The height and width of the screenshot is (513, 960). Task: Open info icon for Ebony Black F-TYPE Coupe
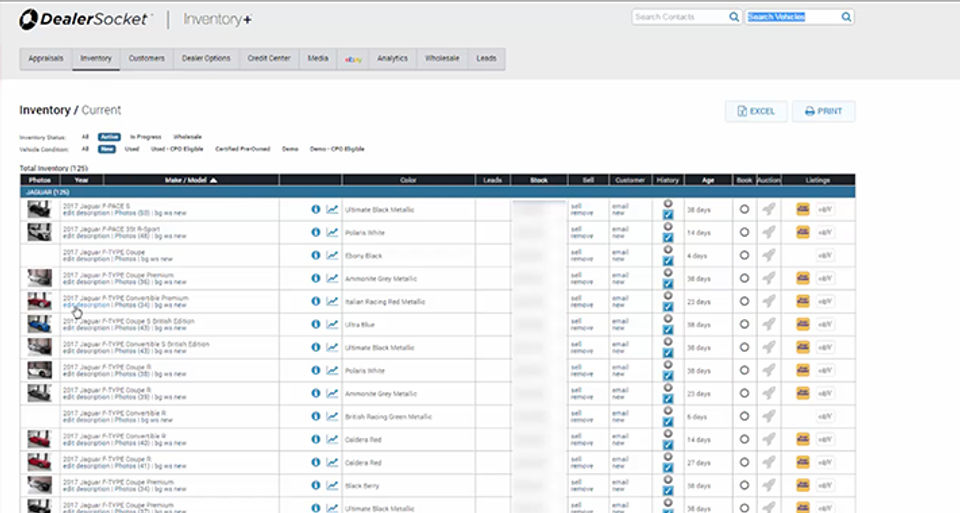click(x=315, y=255)
